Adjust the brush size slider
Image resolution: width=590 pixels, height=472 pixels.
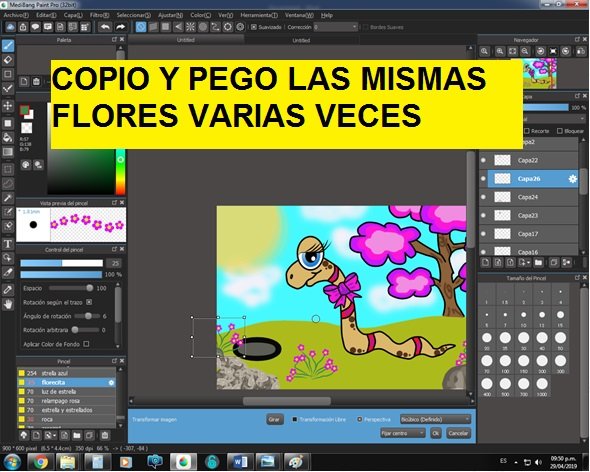pyautogui.click(x=61, y=263)
